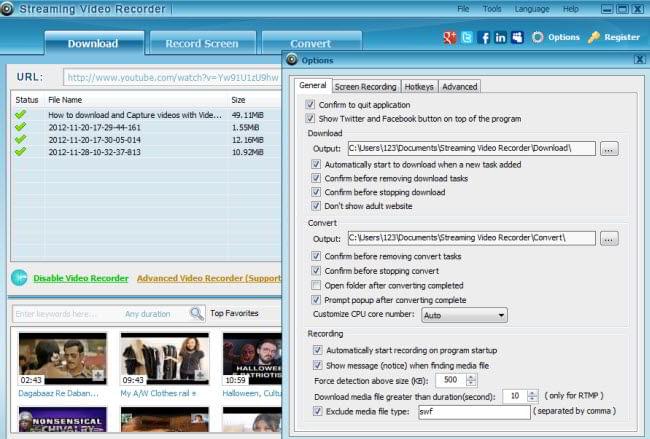This screenshot has height=439, width=650.
Task: Click the Register key icon
Action: [x=594, y=38]
